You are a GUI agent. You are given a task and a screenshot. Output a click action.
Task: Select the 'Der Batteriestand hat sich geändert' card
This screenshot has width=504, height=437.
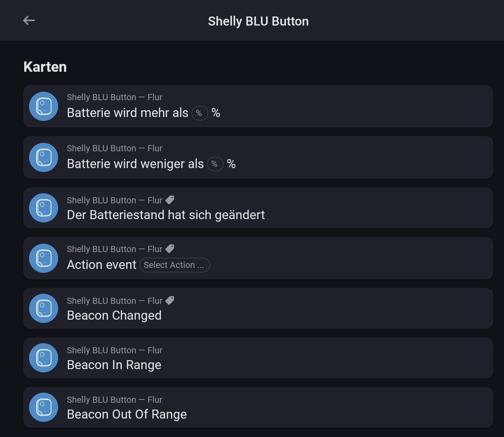point(258,208)
